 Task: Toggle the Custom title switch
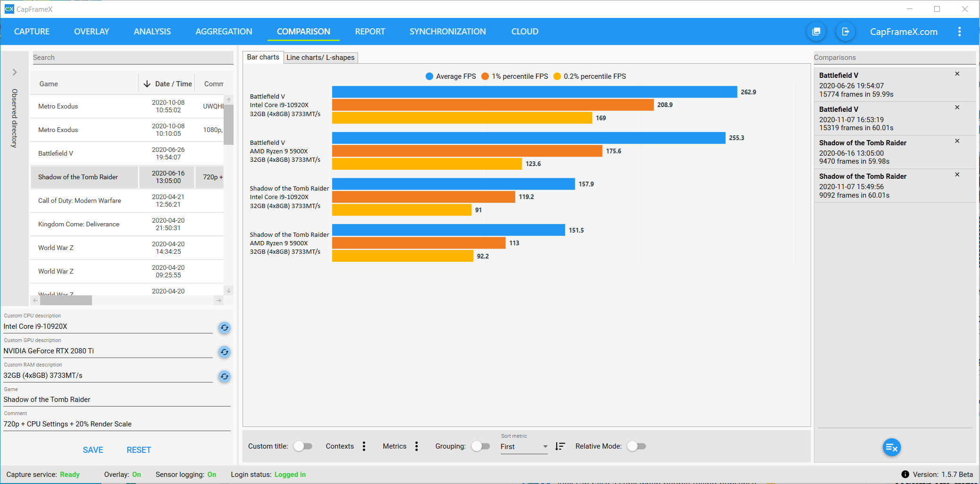tap(303, 446)
